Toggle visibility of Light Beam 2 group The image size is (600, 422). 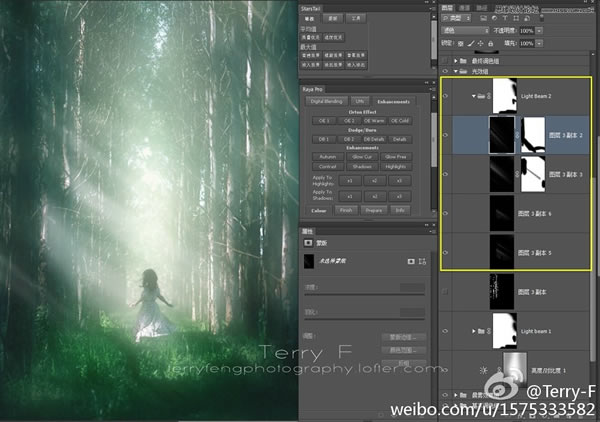click(445, 96)
